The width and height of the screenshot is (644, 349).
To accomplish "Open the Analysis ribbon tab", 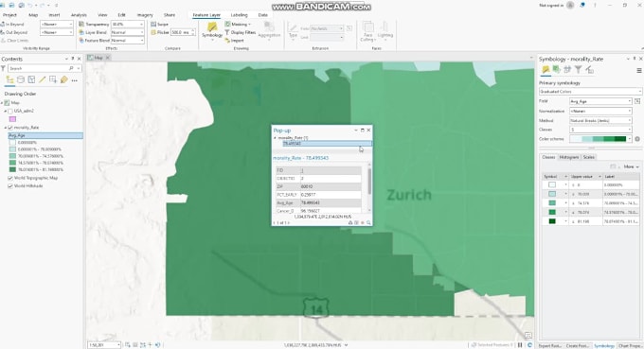I will [x=79, y=15].
